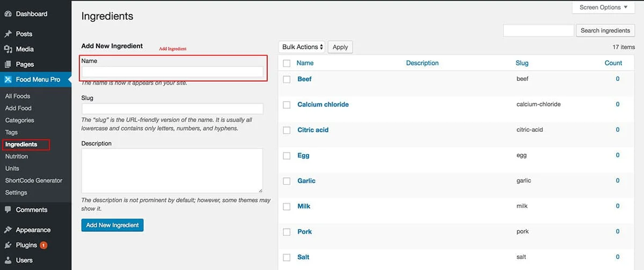
Task: Click the Plugins plug icon
Action: tap(8, 245)
